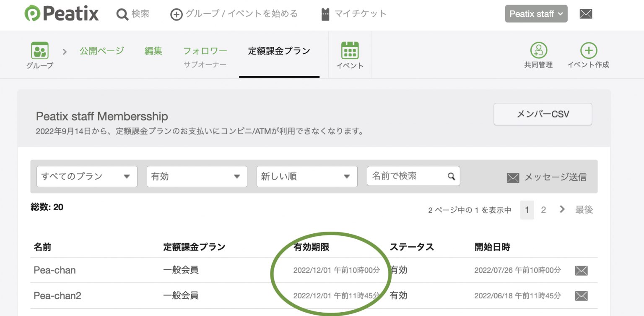644x316 pixels.
Task: Click the Peatix logo
Action: (61, 13)
